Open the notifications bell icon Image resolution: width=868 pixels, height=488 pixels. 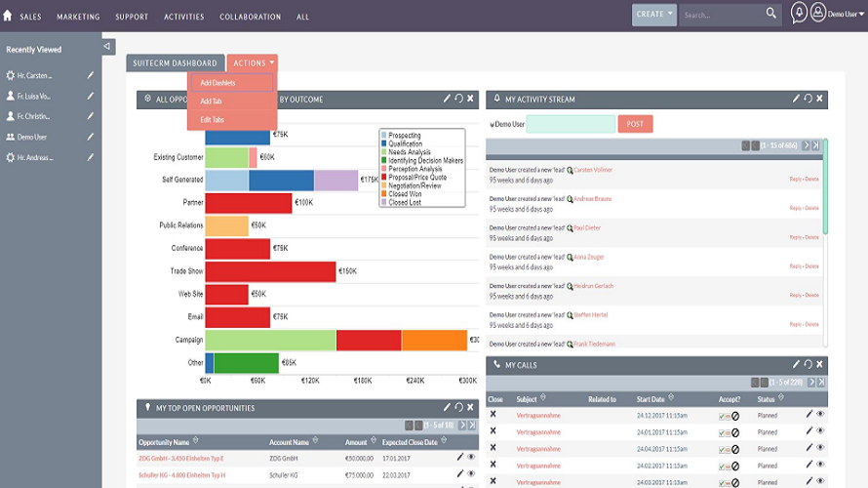799,15
